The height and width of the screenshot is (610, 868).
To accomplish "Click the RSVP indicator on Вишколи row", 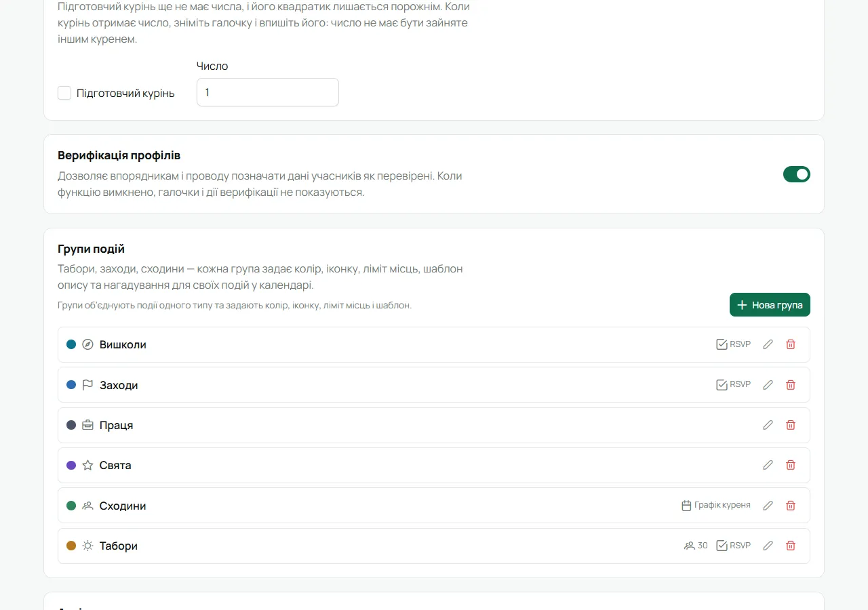I will (x=734, y=344).
